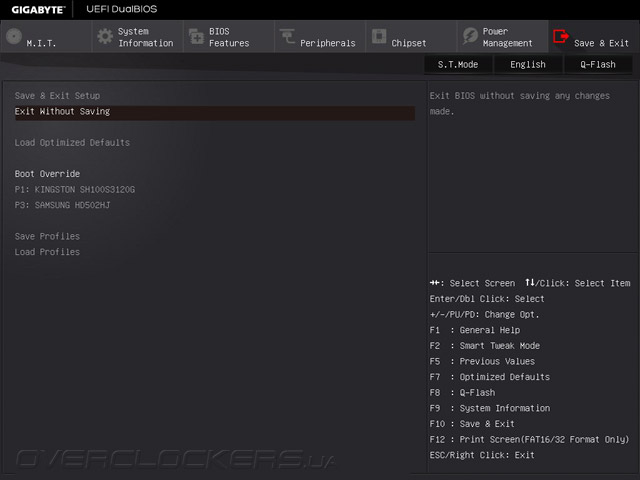Click the GIGABYTE logo
The image size is (640, 480).
click(38, 9)
